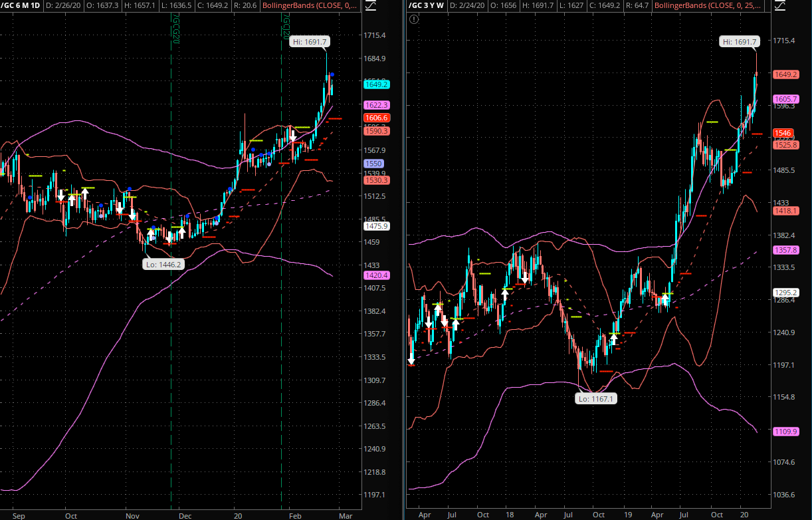Click the Dec label on daily time axis
Screen dimensions: 812x520
(185, 515)
